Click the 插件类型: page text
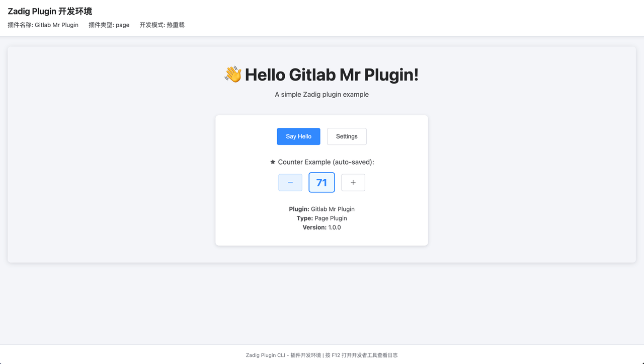644x364 pixels. click(109, 25)
